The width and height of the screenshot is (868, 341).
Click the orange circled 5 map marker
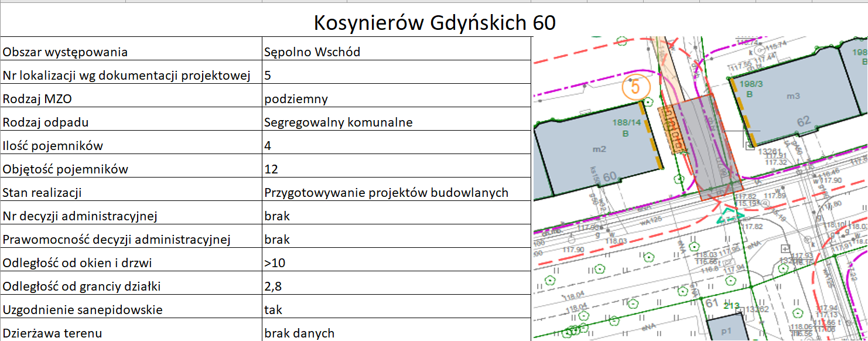click(636, 87)
